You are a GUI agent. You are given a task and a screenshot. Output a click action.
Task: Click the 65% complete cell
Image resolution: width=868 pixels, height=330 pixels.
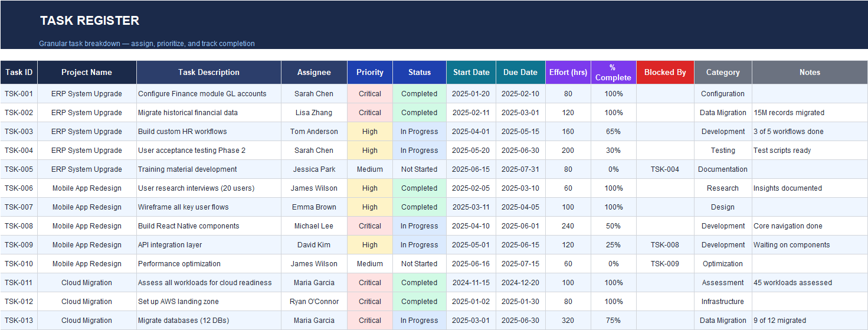[614, 131]
